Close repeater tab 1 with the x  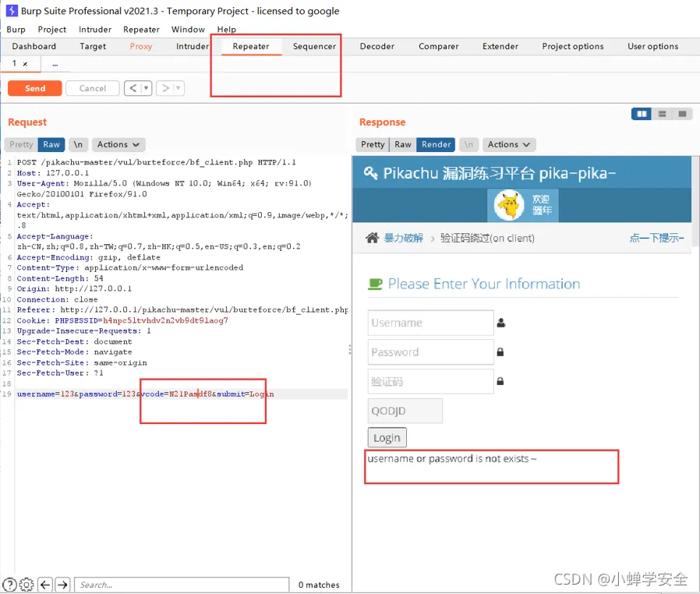point(26,64)
